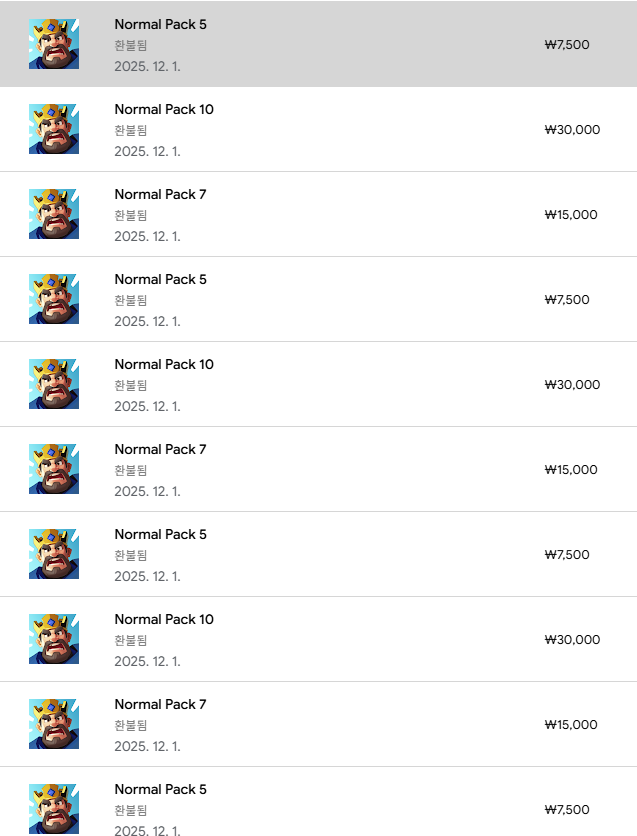
Task: Click the icon beside the first Normal Pack 10
Action: [54, 129]
